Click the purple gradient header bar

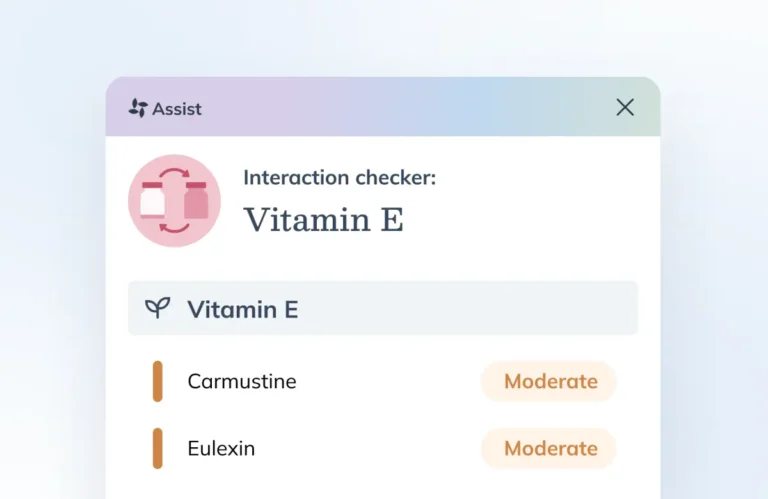pos(400,107)
